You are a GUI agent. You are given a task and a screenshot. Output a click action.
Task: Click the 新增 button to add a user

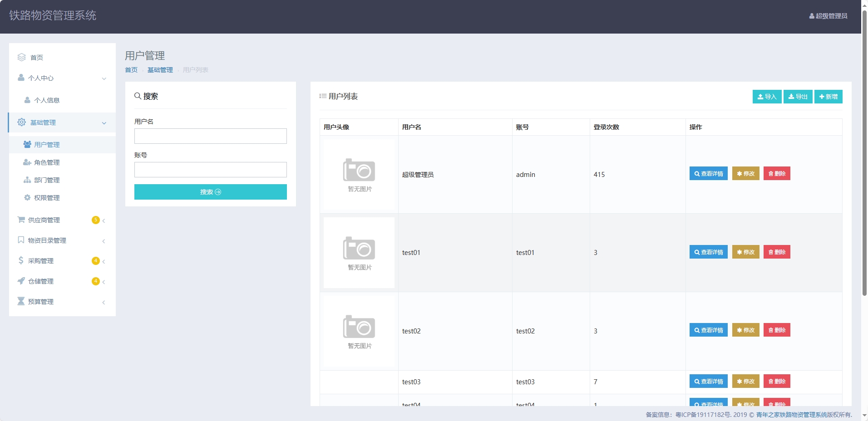click(829, 97)
